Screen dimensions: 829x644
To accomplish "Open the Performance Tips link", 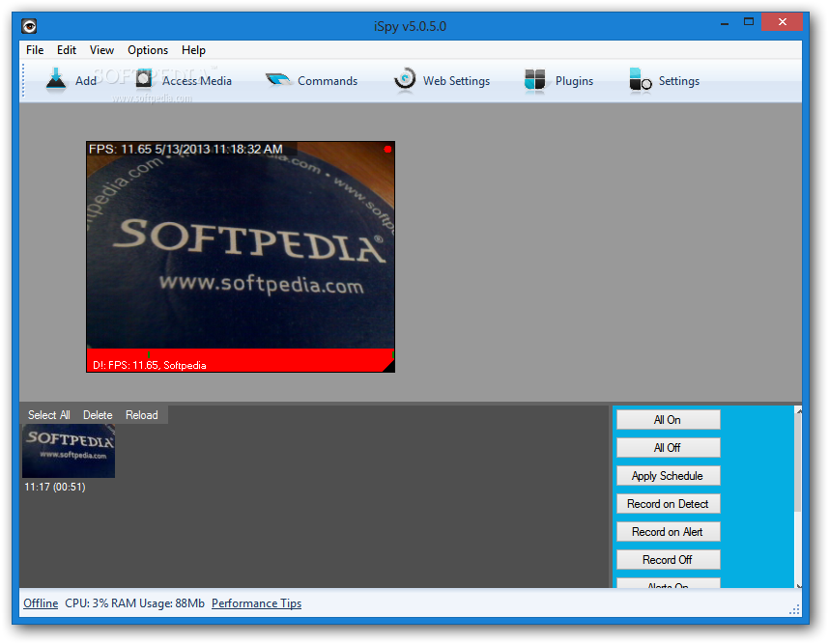I will [x=256, y=603].
